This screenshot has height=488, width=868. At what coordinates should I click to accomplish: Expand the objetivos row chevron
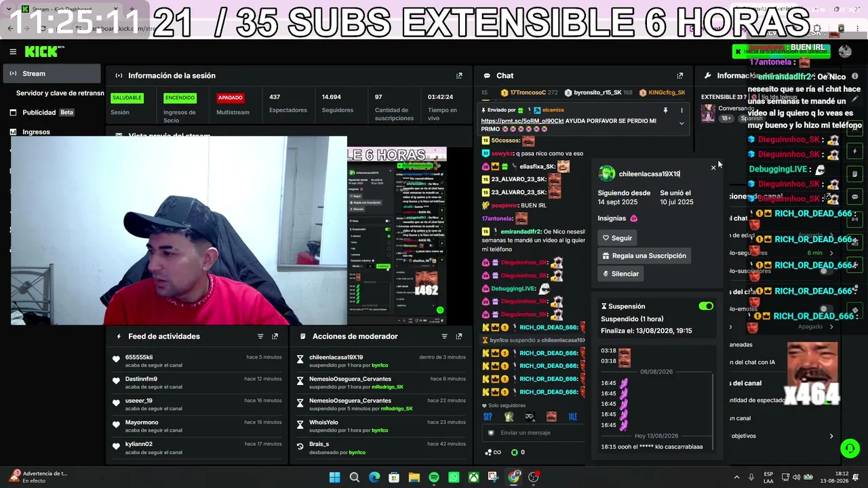831,436
